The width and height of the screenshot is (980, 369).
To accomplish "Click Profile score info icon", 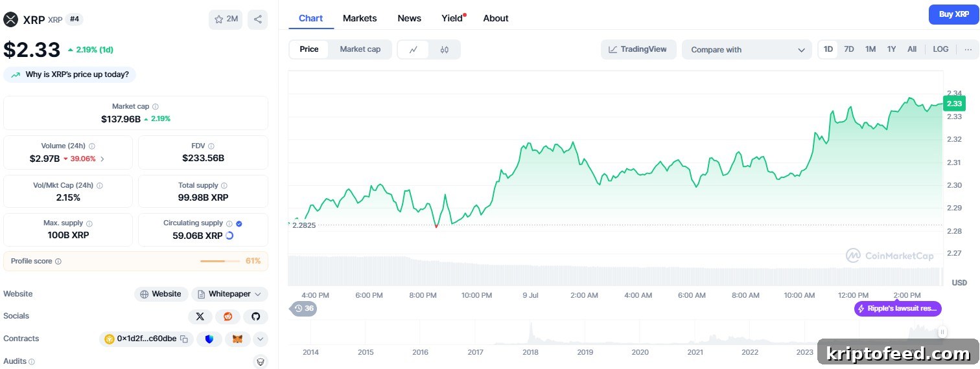I will (x=58, y=262).
